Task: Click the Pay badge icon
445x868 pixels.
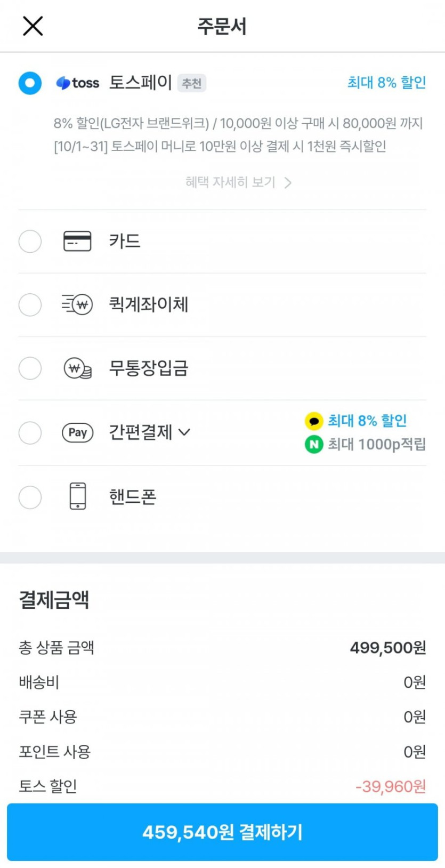Action: click(x=78, y=432)
